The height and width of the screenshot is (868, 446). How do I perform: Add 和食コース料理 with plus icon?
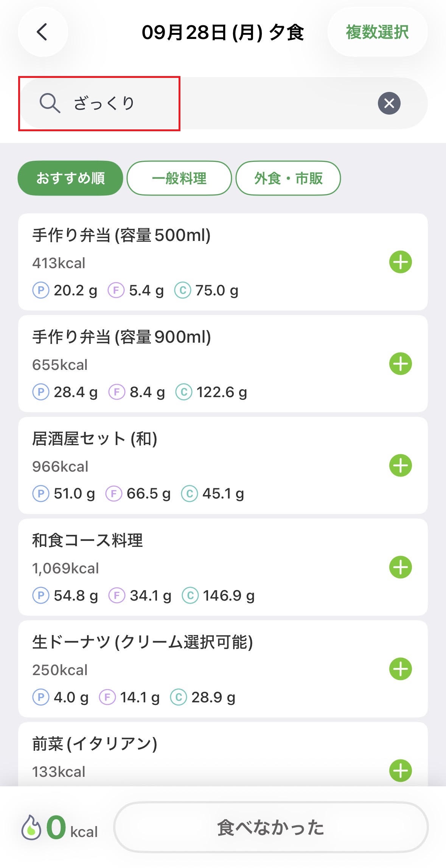point(401,567)
